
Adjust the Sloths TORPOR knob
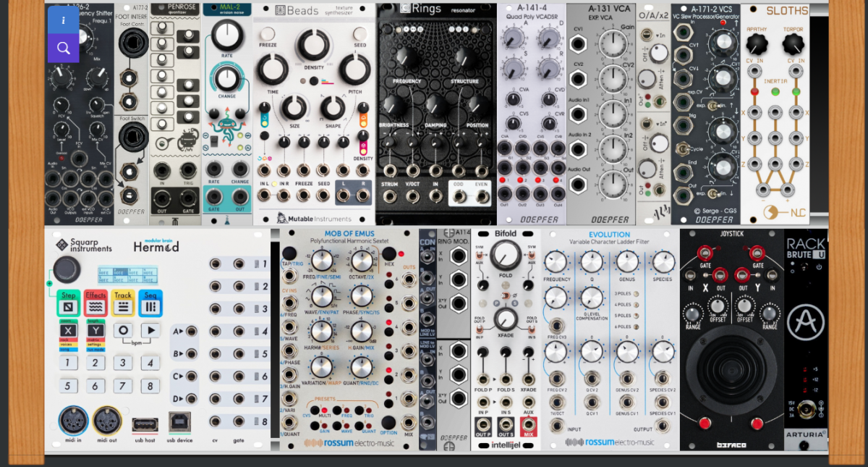click(x=793, y=46)
